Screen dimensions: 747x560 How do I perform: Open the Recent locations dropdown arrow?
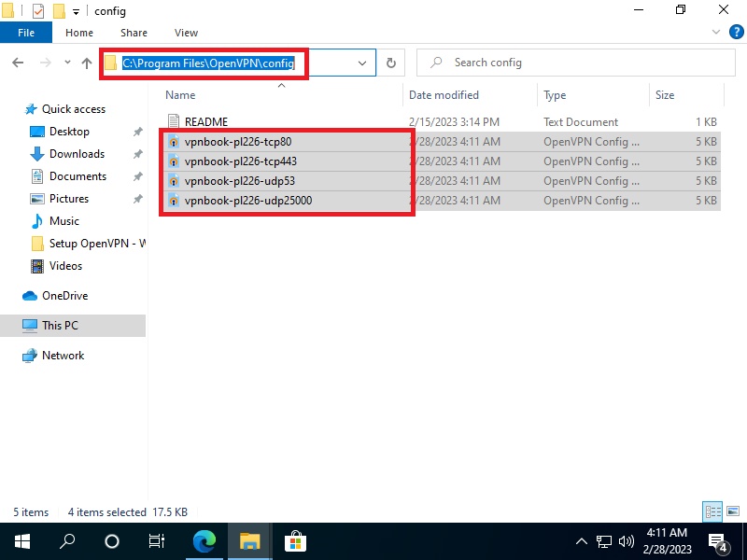[67, 63]
